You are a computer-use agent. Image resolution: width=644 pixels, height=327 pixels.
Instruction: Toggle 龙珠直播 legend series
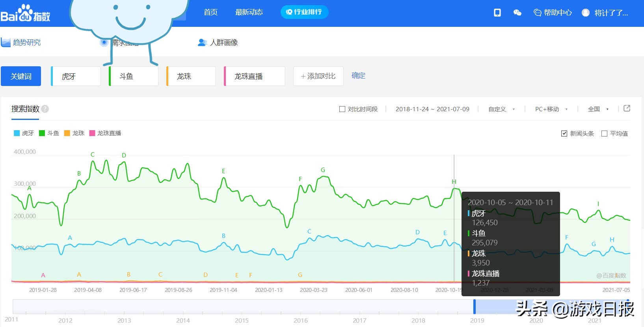[x=105, y=133]
